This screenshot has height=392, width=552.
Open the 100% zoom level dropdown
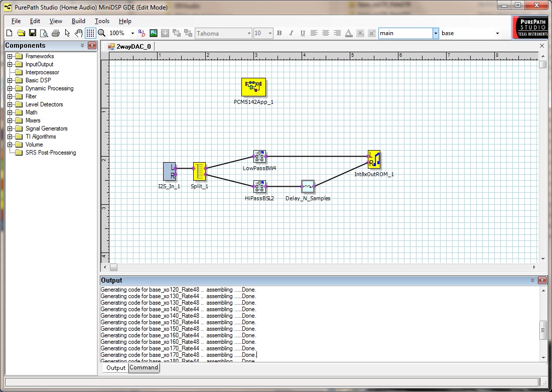(132, 33)
